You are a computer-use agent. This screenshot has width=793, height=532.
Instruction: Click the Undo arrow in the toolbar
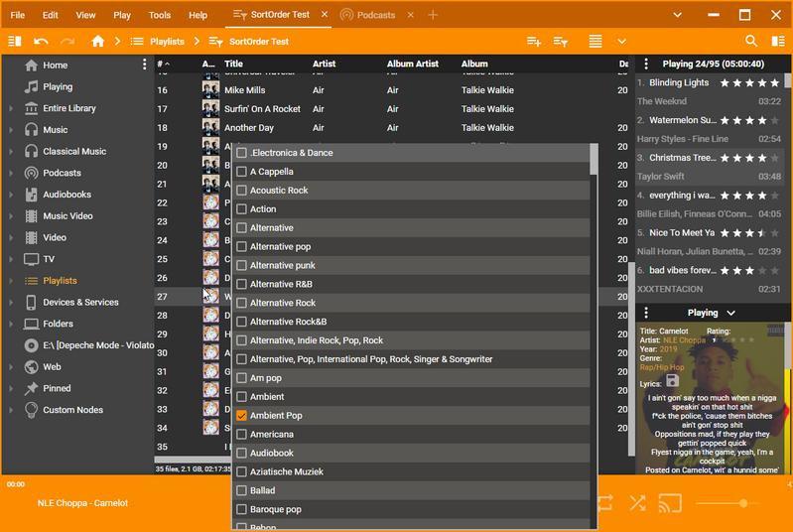pos(41,42)
